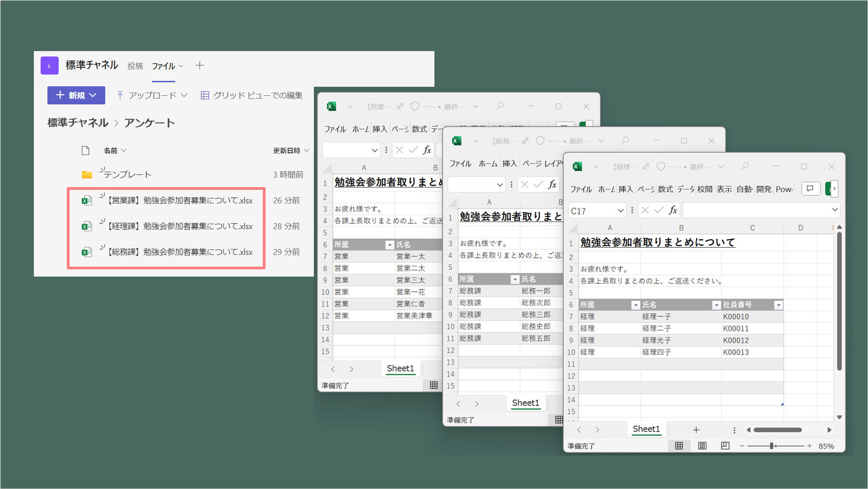
Task: Click the search magnifier in the front Excel title bar
Action: coord(745,167)
